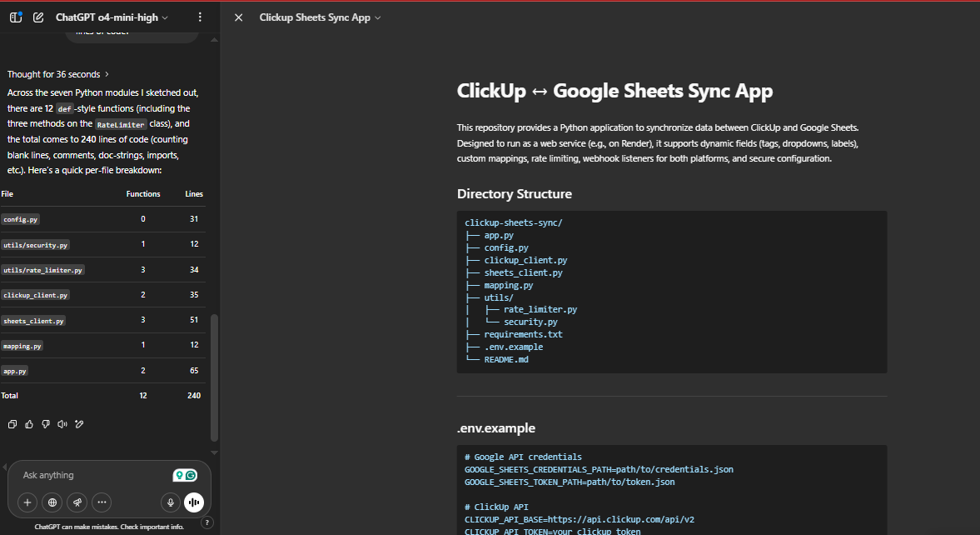Click the GOOGLE_SHEETS_TOKEN_PATH line

(570, 482)
